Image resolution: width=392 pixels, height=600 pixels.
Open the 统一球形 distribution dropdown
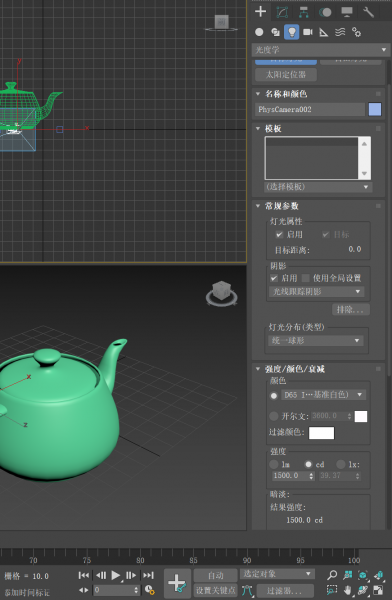(x=315, y=341)
